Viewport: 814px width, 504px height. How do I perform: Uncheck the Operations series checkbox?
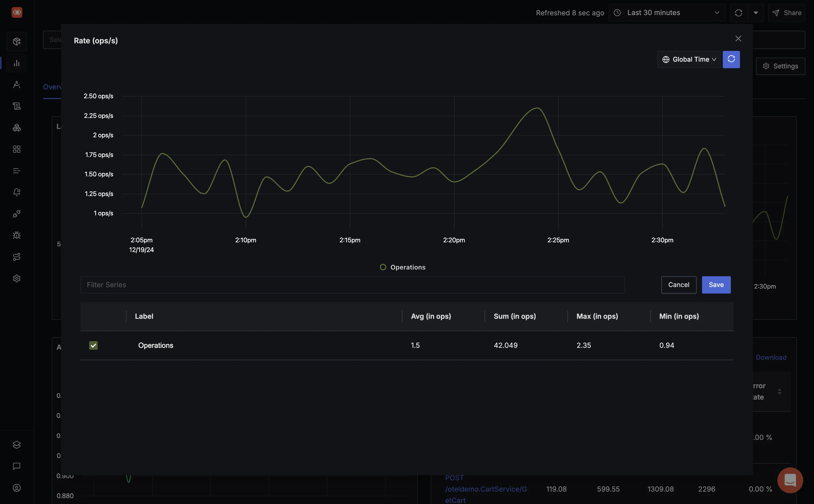(93, 345)
